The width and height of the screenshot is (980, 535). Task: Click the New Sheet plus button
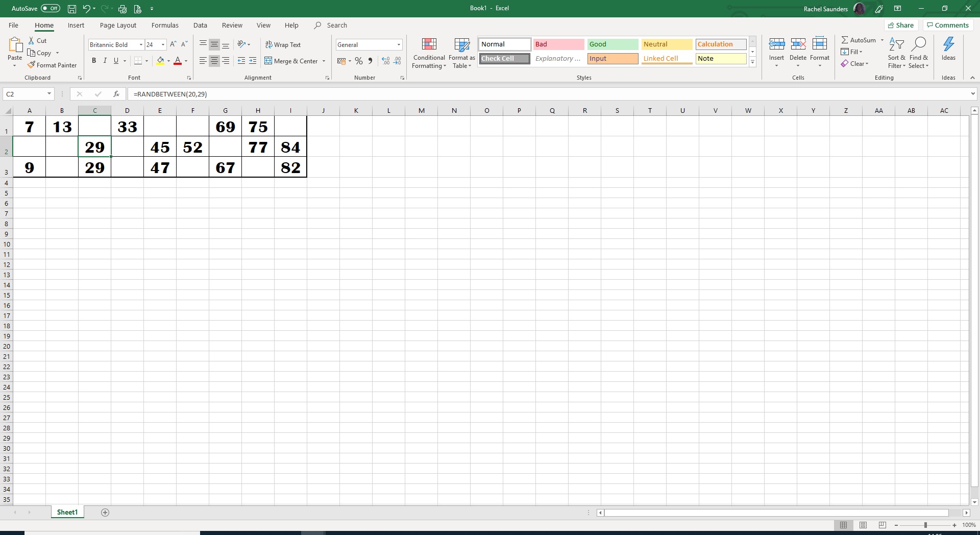click(105, 513)
